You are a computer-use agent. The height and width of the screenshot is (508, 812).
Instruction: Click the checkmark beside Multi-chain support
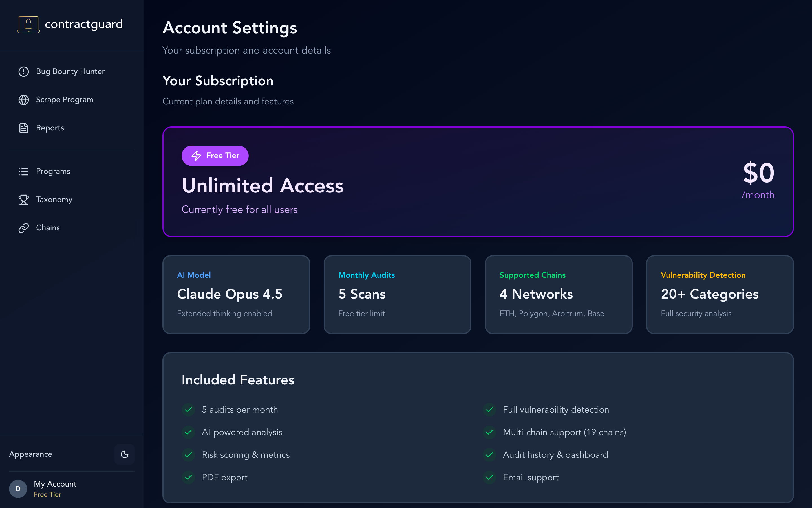(x=489, y=432)
